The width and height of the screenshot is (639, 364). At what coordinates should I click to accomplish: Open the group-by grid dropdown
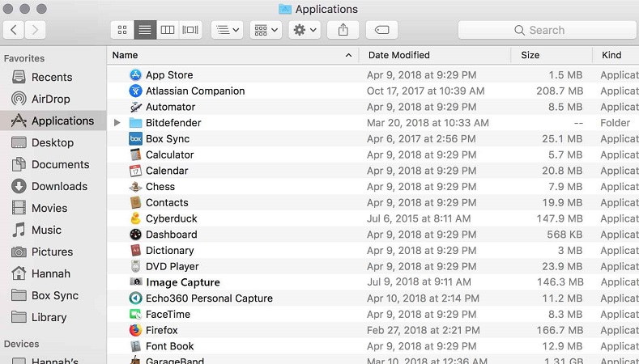[x=266, y=30]
